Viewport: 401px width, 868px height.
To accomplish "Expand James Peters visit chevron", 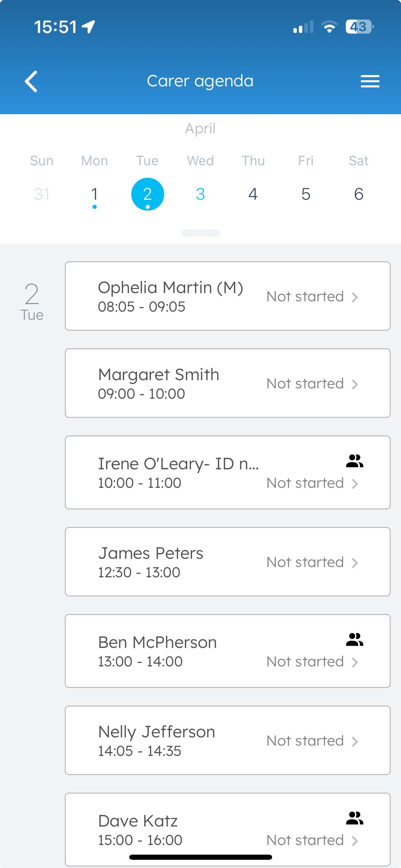I will (355, 563).
